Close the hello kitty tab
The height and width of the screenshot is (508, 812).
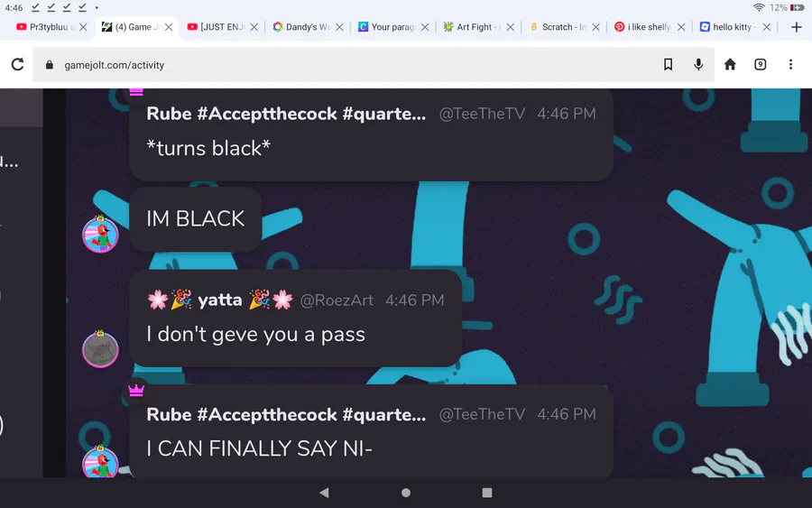766,27
